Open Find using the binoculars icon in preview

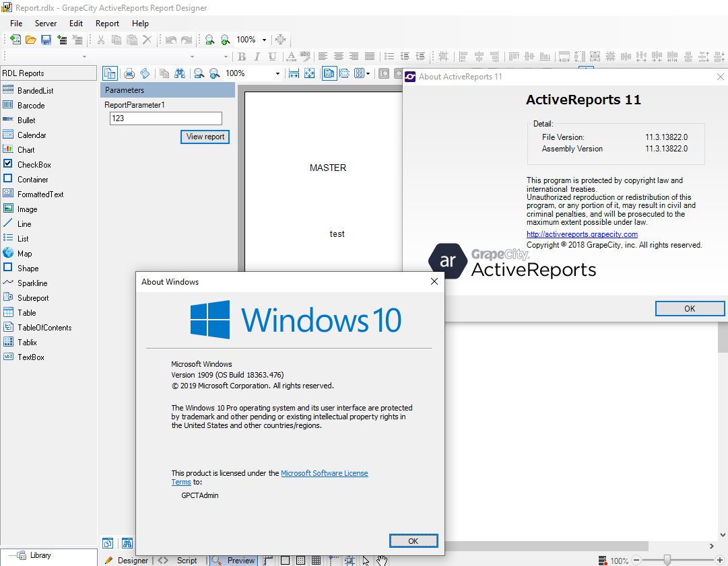tap(180, 73)
